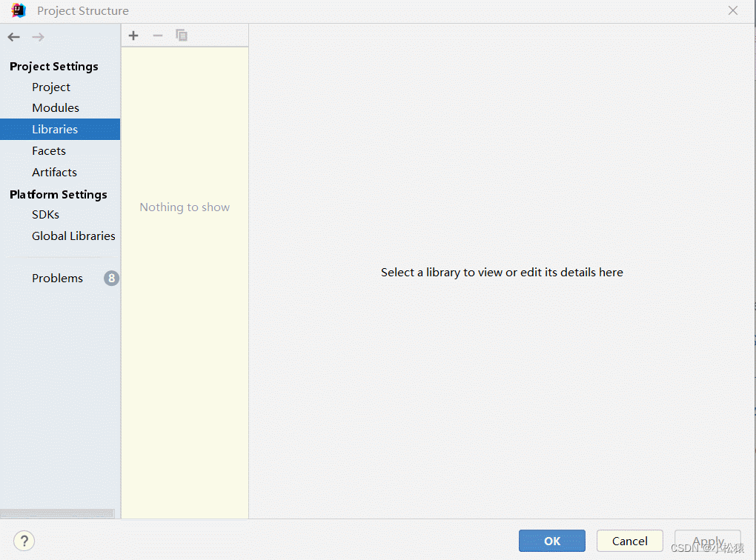Open the Facets section
756x560 pixels.
(x=49, y=151)
